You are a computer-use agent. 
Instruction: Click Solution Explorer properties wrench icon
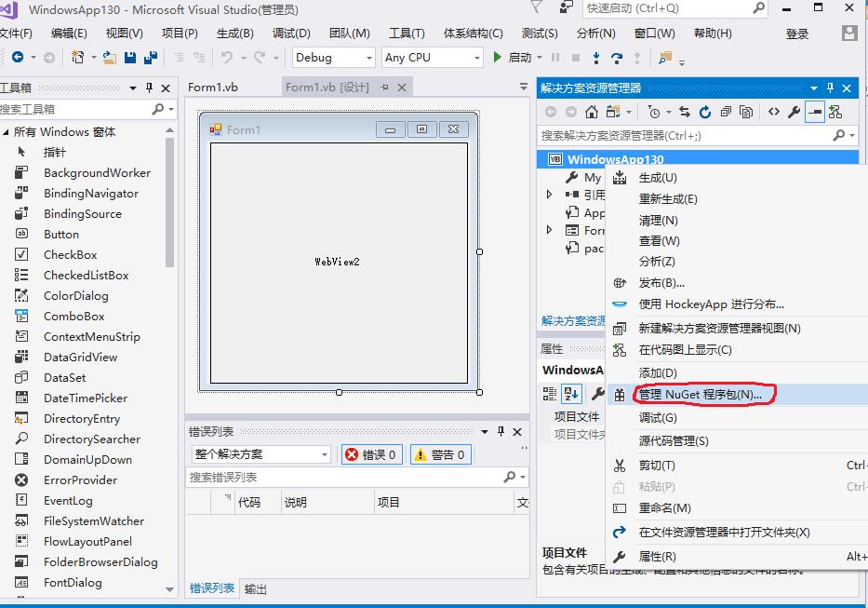[795, 113]
